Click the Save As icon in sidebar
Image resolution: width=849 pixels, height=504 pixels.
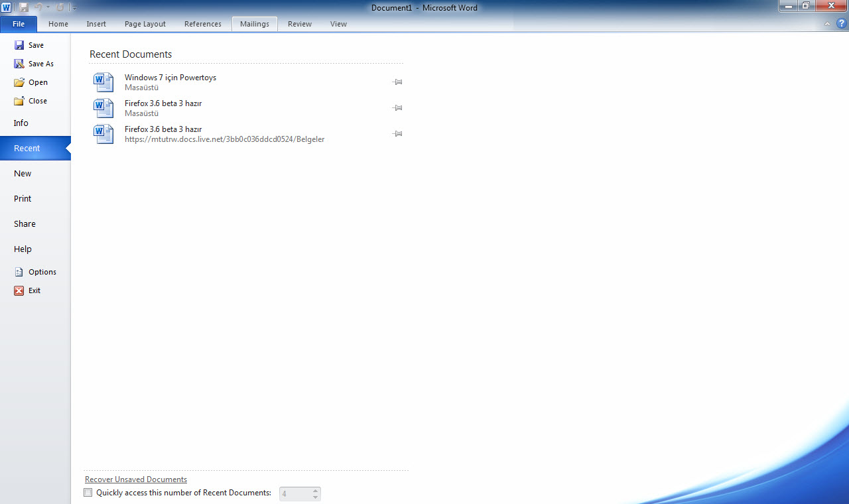coord(19,64)
